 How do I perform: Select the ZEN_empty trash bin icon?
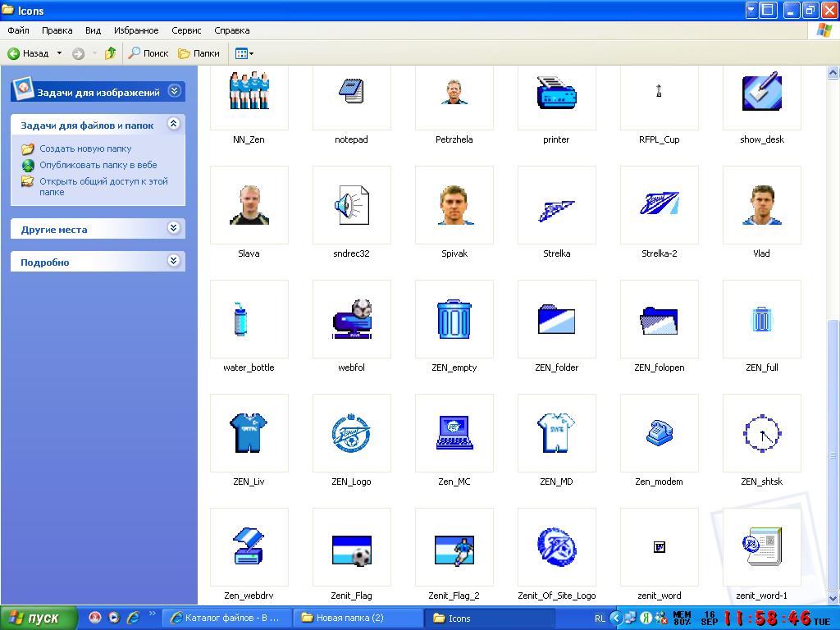[x=454, y=319]
